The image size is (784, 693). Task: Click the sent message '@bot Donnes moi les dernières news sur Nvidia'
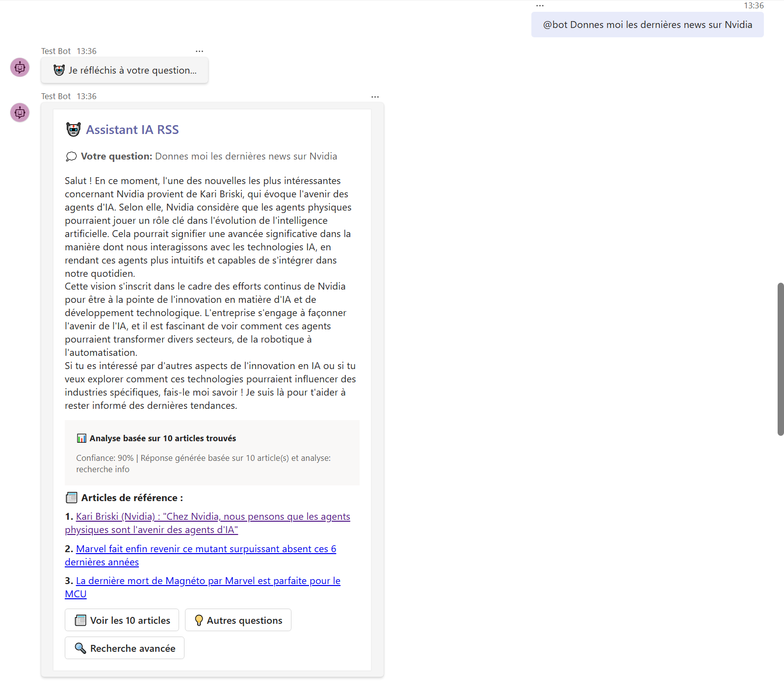click(647, 25)
